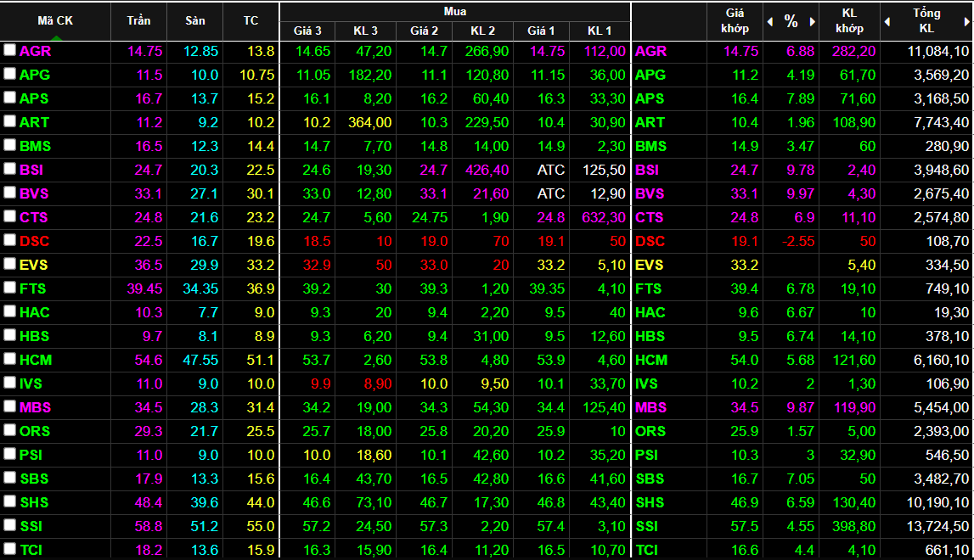Enable the checkbox beside HCM
The width and height of the screenshot is (974, 560).
pyautogui.click(x=9, y=359)
